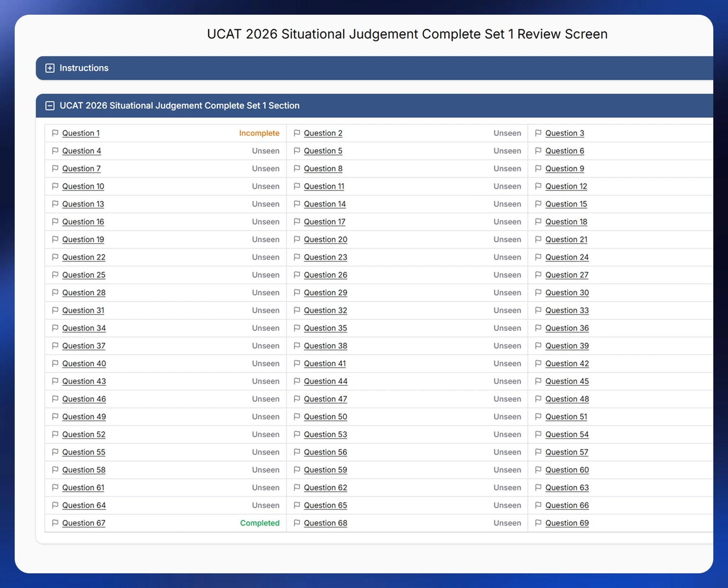Click the Completed status of Question 67
Image resolution: width=728 pixels, height=588 pixels.
260,523
